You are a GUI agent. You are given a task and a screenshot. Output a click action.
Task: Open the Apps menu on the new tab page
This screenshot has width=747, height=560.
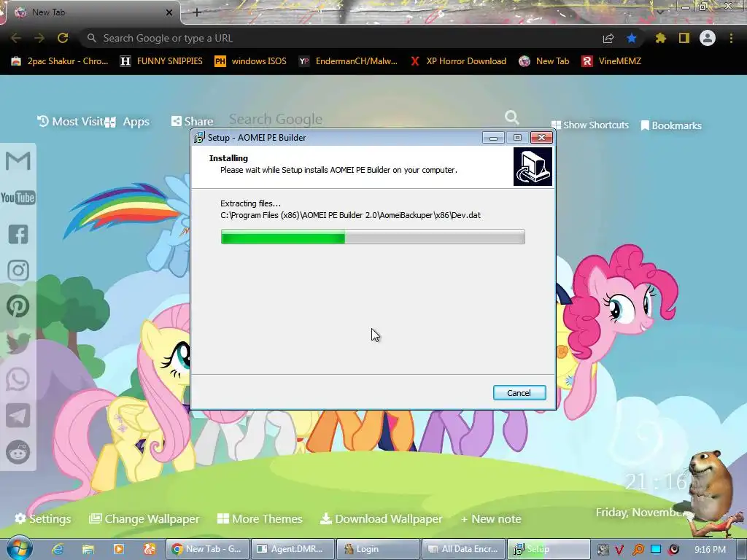coord(128,122)
